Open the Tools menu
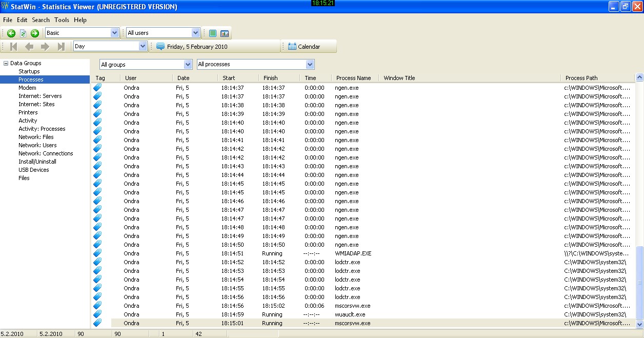The height and width of the screenshot is (338, 644). click(x=62, y=20)
